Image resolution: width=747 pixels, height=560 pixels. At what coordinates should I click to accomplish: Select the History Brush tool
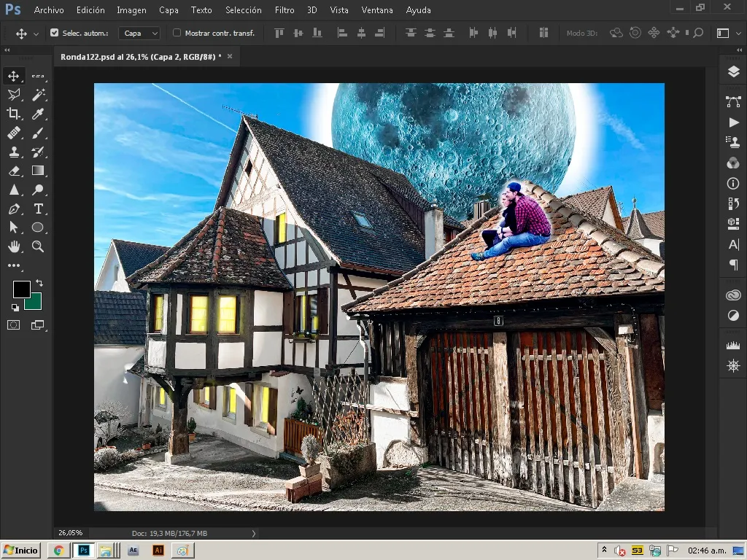pyautogui.click(x=38, y=152)
